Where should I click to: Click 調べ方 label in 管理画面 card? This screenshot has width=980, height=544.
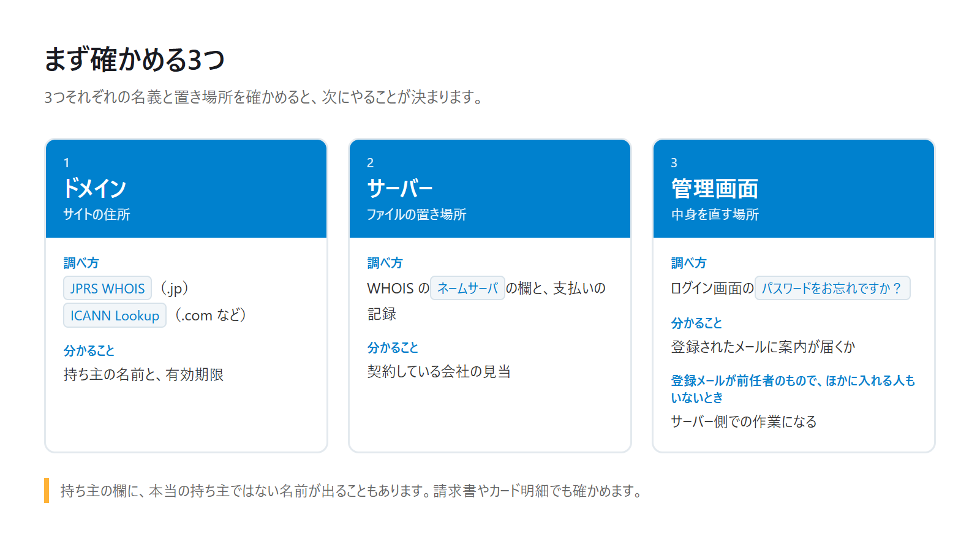[x=689, y=263]
